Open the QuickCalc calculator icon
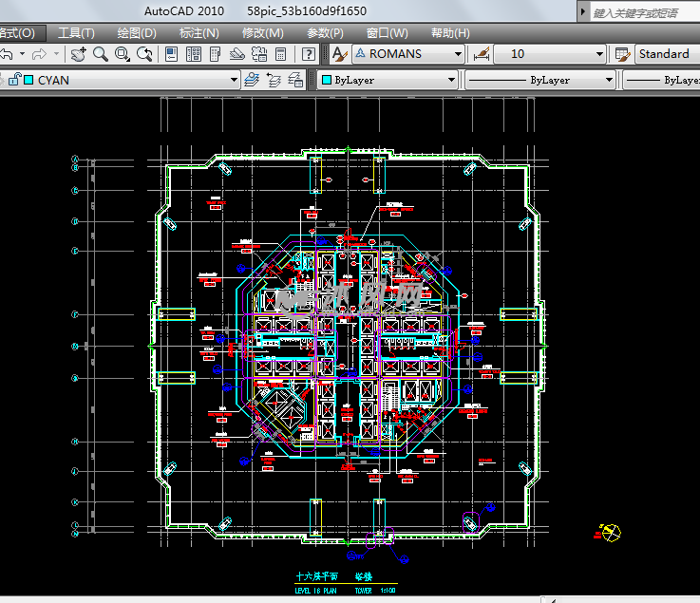Screen dimensions: 700x603 point(281,54)
